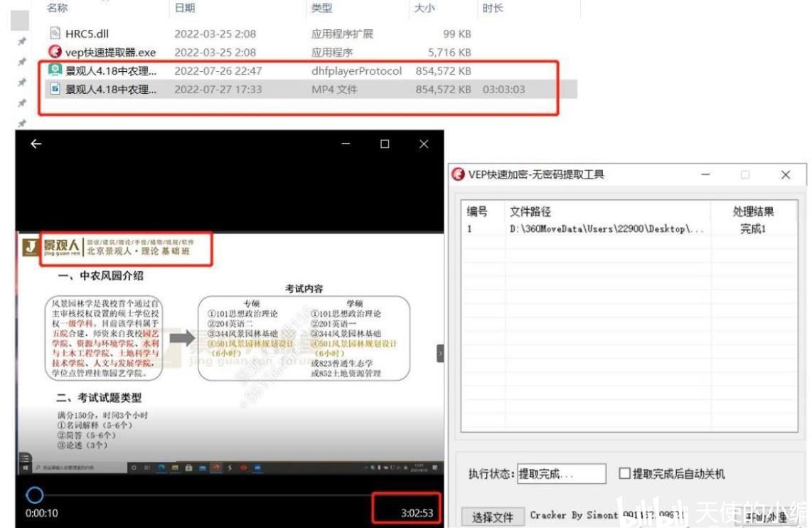Sort files by 日期 column header

pyautogui.click(x=185, y=8)
